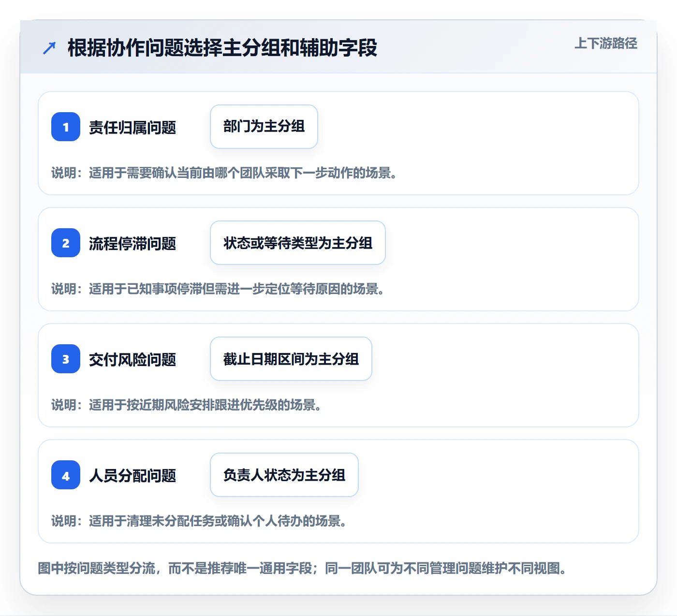Click the number 2 badge
The height and width of the screenshot is (616, 677).
[66, 243]
